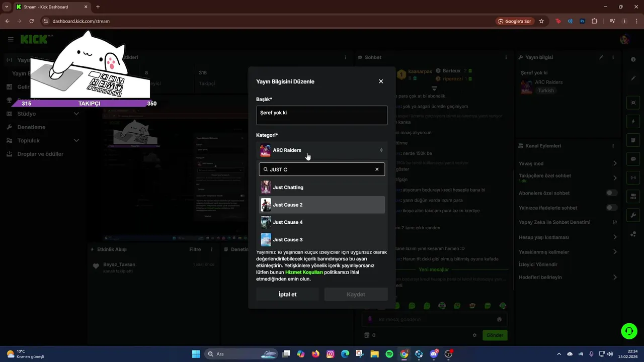Click the Bir mesaj gönderin input

(x=435, y=319)
